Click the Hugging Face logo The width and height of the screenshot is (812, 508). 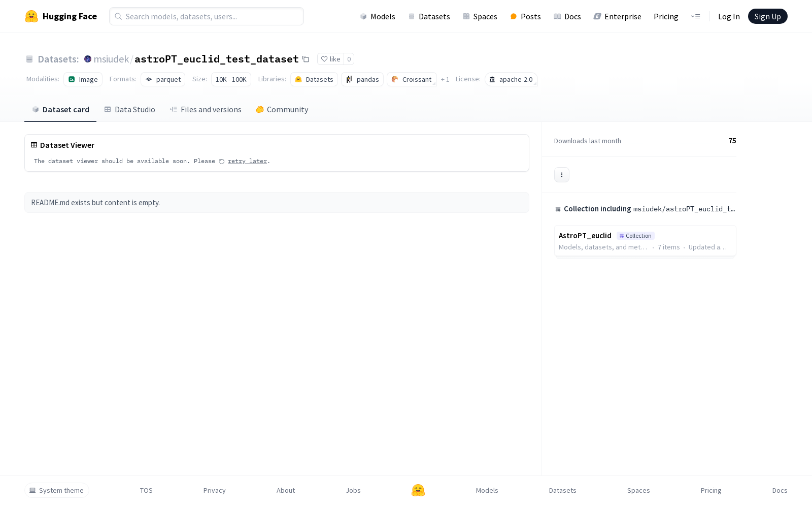pos(60,16)
